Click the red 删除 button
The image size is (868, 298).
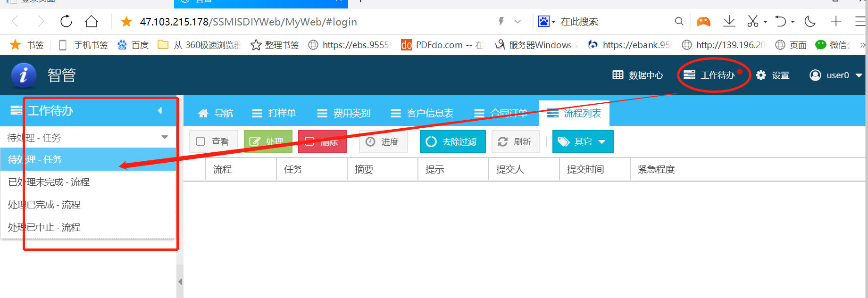point(322,141)
